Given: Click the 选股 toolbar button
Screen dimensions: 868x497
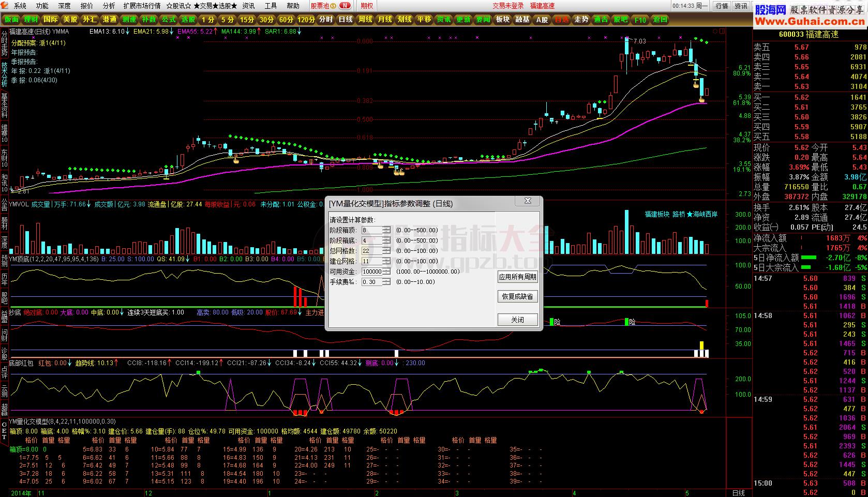Looking at the screenshot, I should pyautogui.click(x=188, y=20).
